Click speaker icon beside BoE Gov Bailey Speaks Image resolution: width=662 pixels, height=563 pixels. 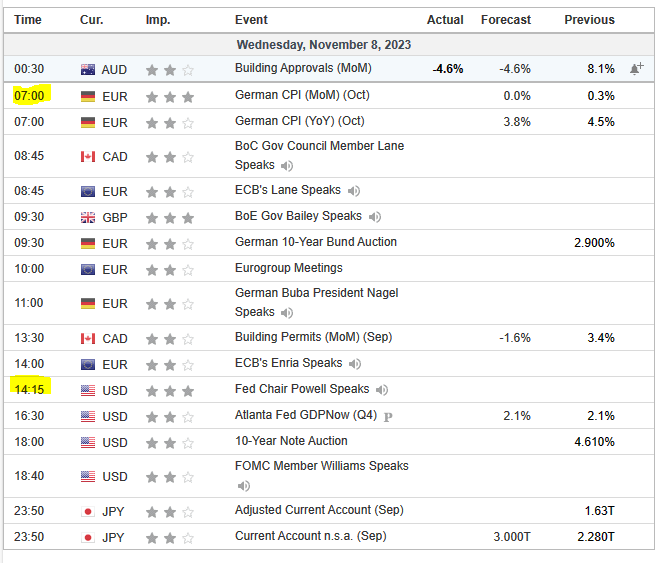click(x=375, y=217)
